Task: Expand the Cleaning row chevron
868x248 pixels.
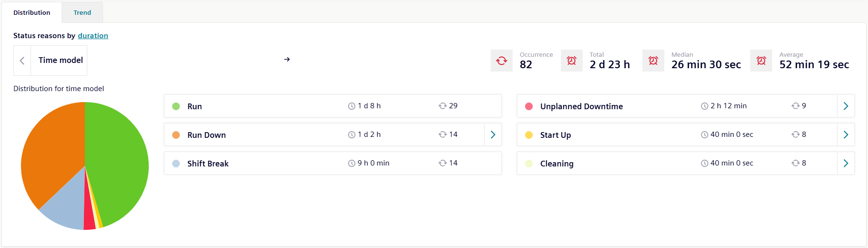Action: point(846,163)
